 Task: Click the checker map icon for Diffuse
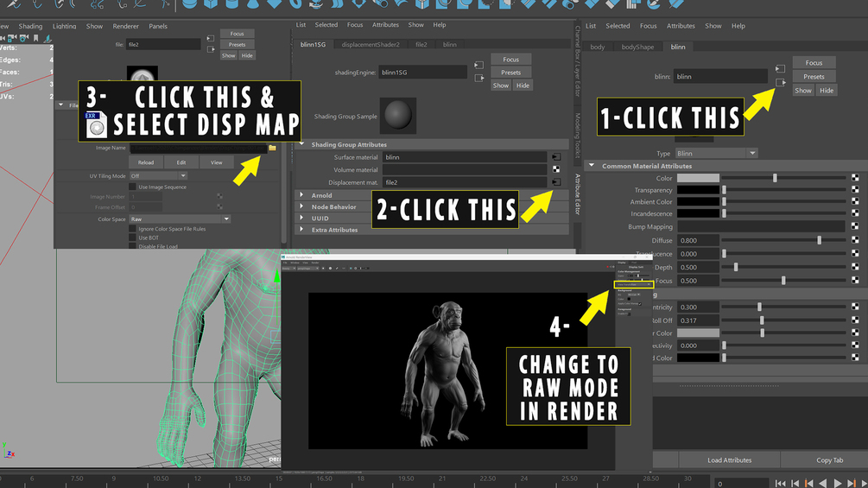pos(855,240)
